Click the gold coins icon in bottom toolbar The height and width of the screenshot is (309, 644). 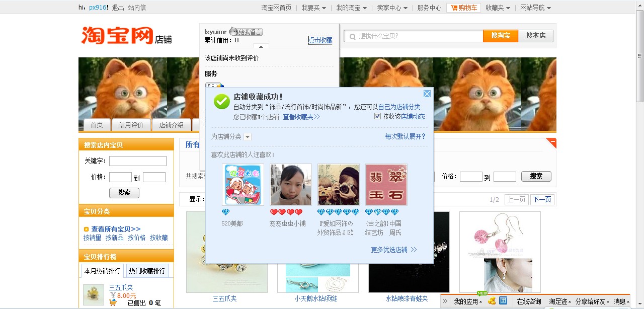tap(492, 301)
